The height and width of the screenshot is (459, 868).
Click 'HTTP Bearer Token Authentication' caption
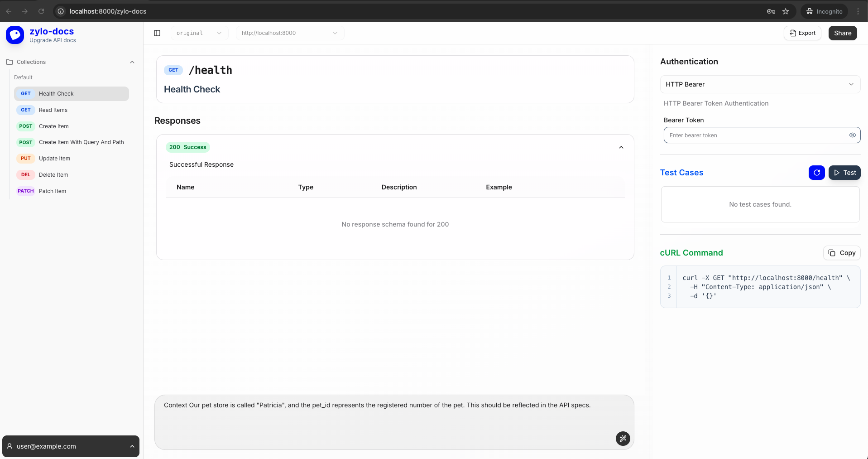(x=716, y=103)
